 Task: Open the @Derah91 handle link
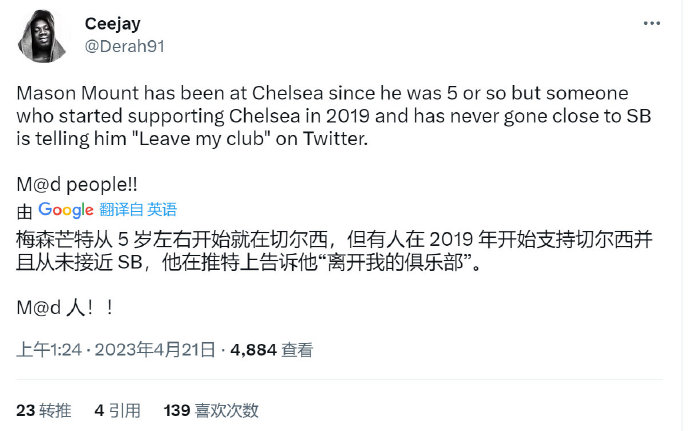click(125, 46)
